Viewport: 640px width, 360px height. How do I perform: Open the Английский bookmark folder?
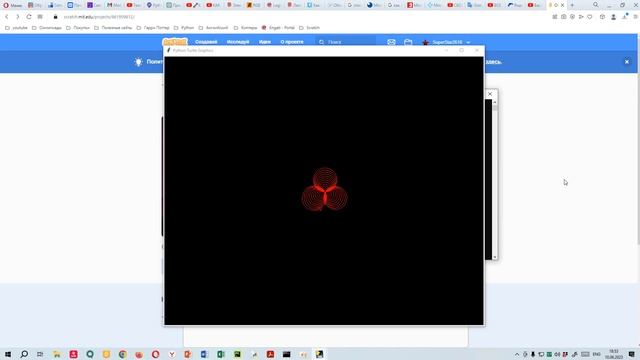[213, 28]
